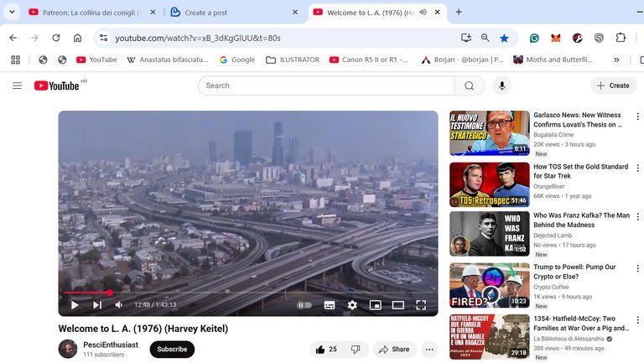644x363 pixels.
Task: Show more bookmarks with the double chevron
Action: coord(616,60)
